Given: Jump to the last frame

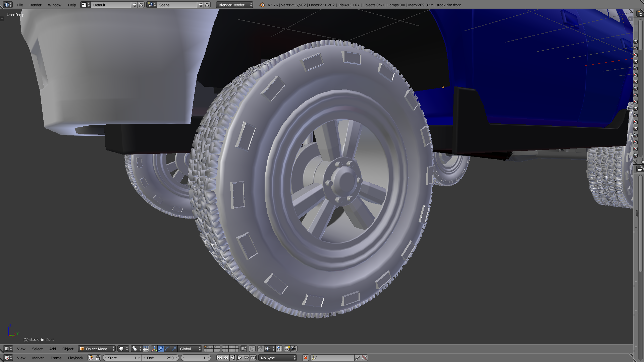Looking at the screenshot, I should (x=253, y=358).
